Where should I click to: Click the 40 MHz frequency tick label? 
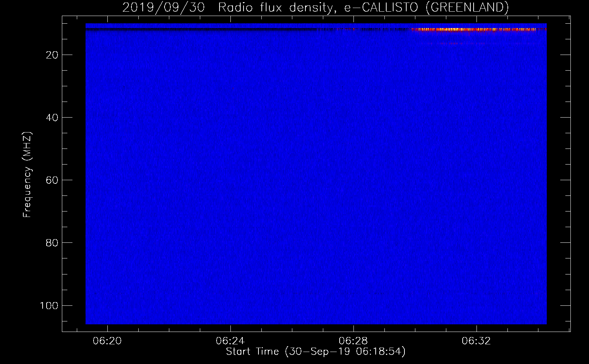point(52,118)
